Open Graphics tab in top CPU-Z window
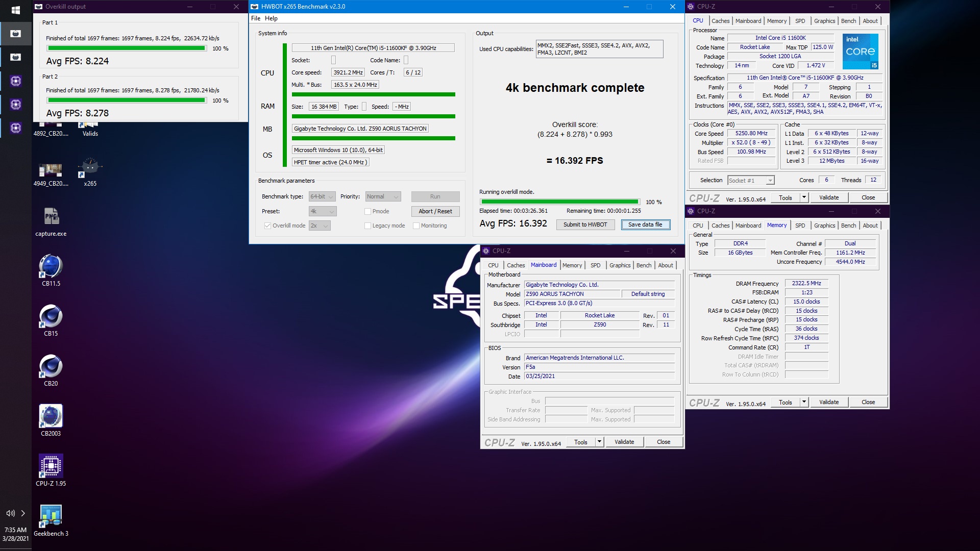 pos(824,21)
